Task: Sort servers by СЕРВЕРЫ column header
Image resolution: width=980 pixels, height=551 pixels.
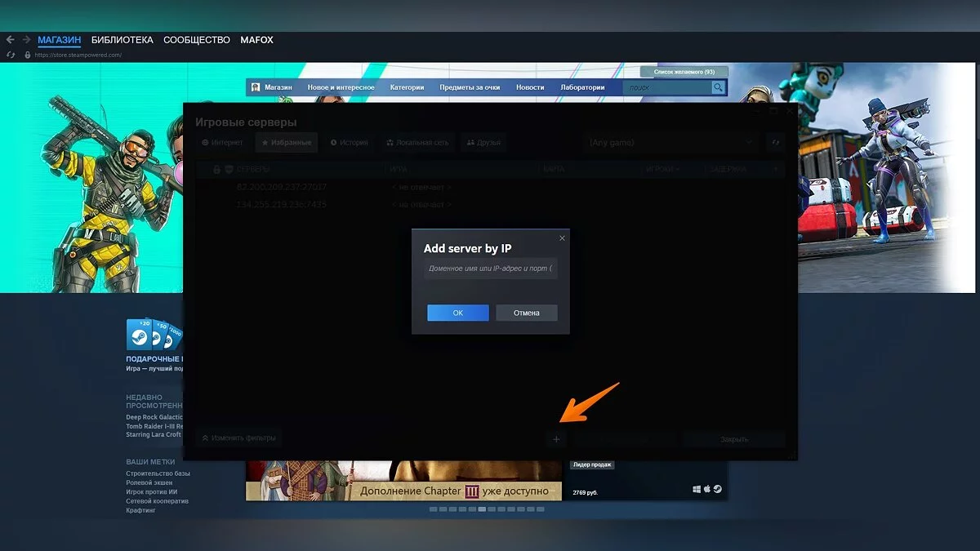Action: 254,170
